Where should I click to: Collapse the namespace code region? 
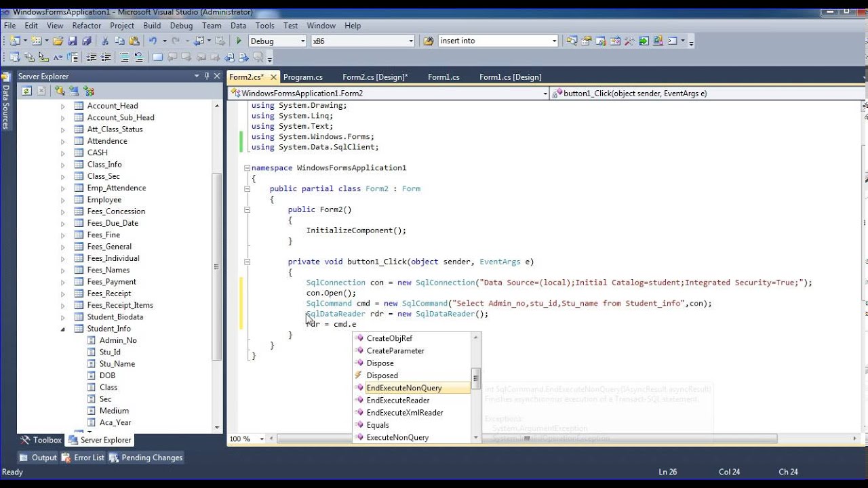247,167
